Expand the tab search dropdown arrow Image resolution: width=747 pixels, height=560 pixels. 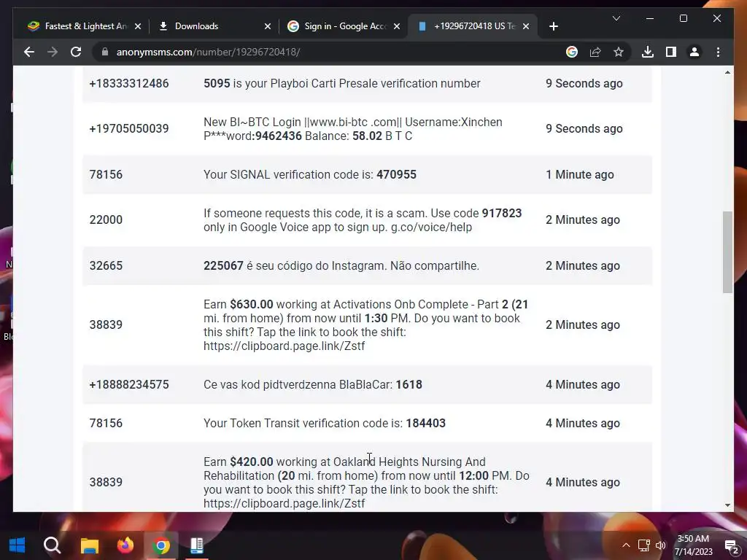click(616, 18)
